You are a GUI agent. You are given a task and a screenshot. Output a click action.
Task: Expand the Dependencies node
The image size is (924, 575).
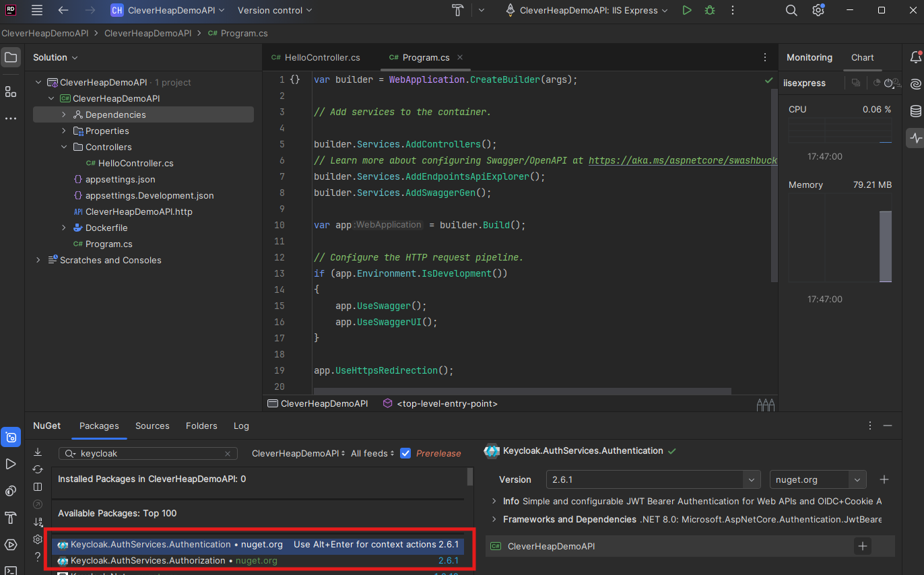[63, 114]
